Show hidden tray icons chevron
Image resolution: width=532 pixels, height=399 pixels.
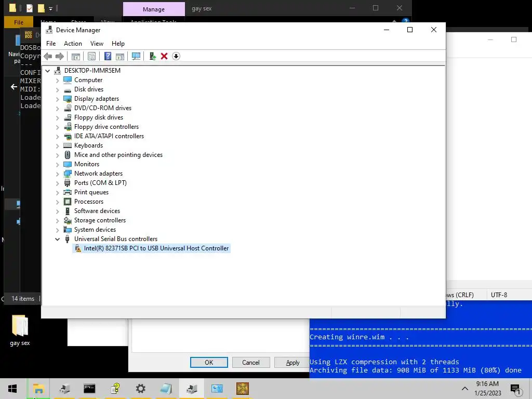pos(465,389)
